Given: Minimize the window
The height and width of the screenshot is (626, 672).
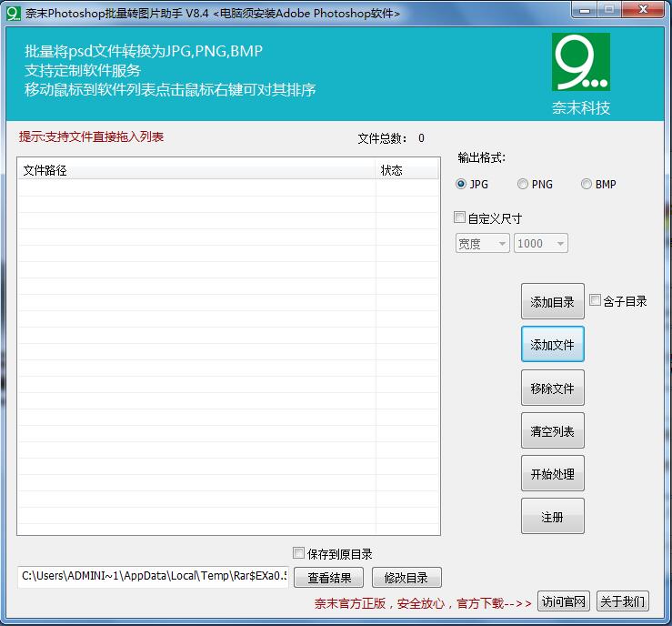Looking at the screenshot, I should [585, 10].
